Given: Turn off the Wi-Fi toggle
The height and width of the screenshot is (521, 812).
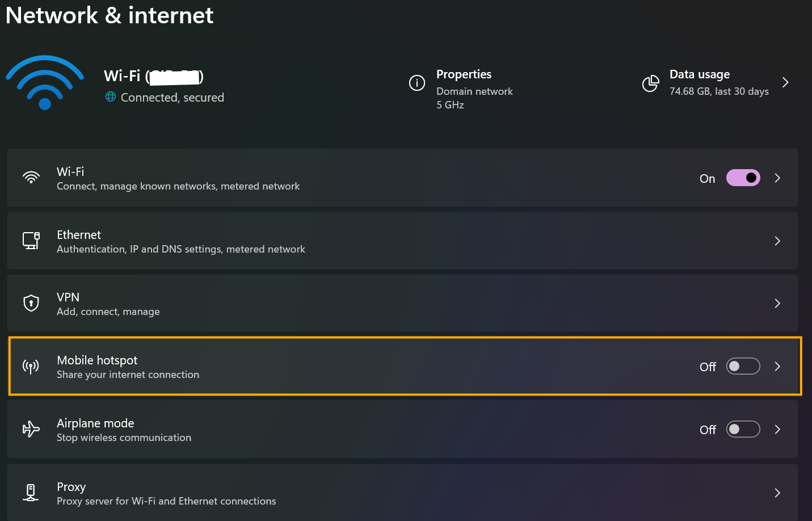Looking at the screenshot, I should [743, 178].
